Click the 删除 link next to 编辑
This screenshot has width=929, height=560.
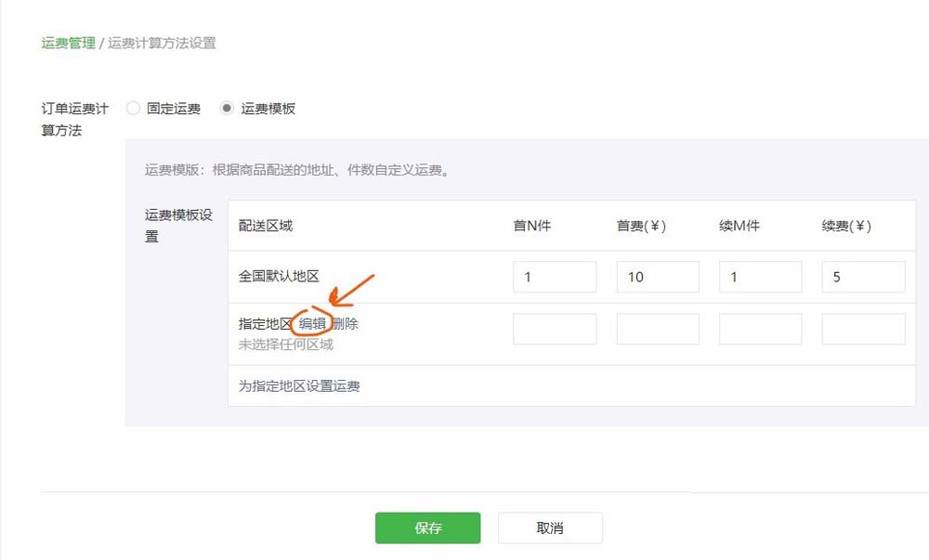(x=345, y=323)
